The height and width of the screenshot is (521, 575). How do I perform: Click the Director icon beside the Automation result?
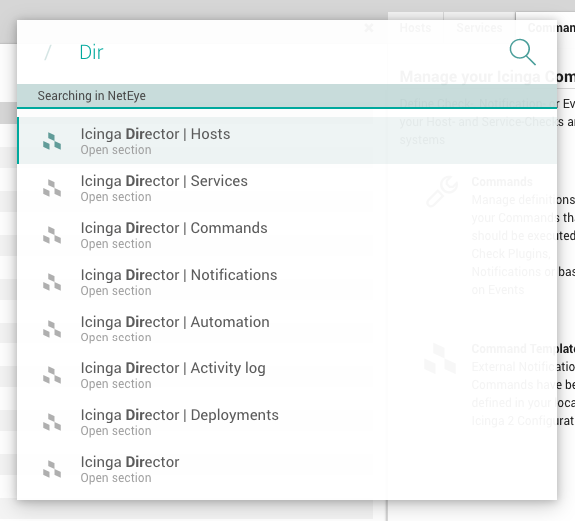tap(52, 329)
